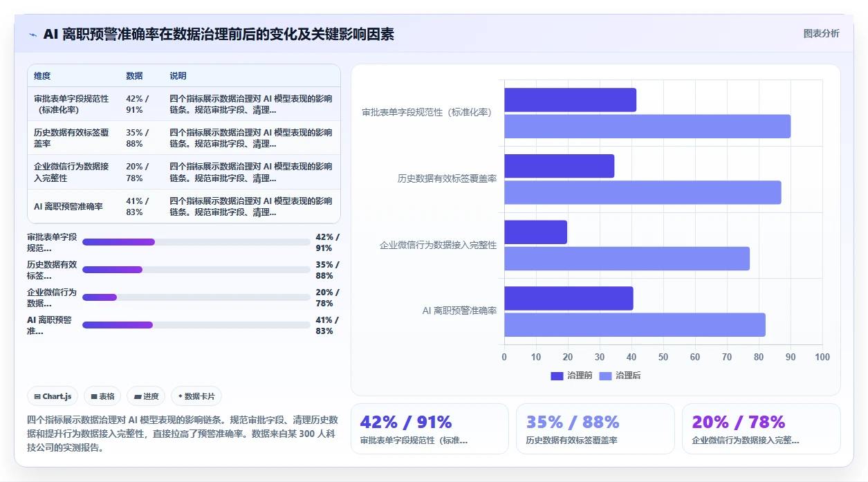Click the 20% / 78% value beside progress bars

[328, 297]
